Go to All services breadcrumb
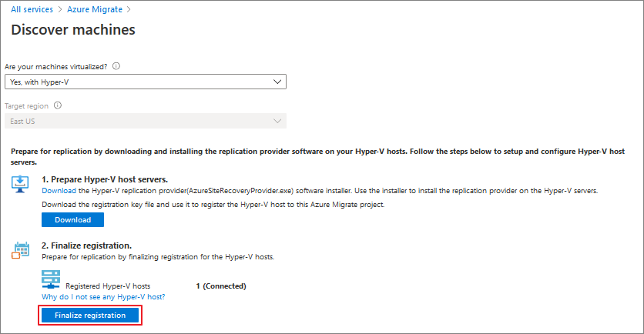 tap(32, 9)
